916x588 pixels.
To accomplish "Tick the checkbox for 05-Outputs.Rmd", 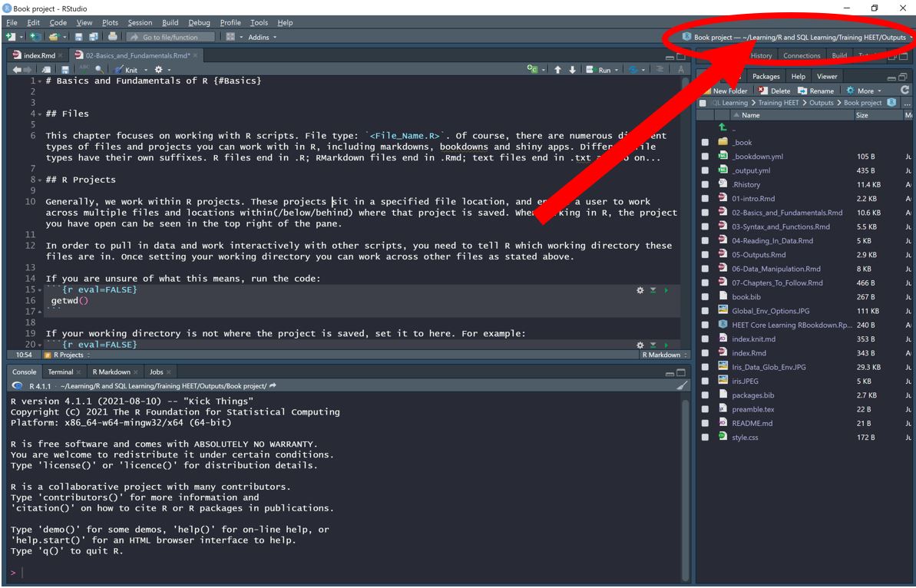I will (x=705, y=255).
